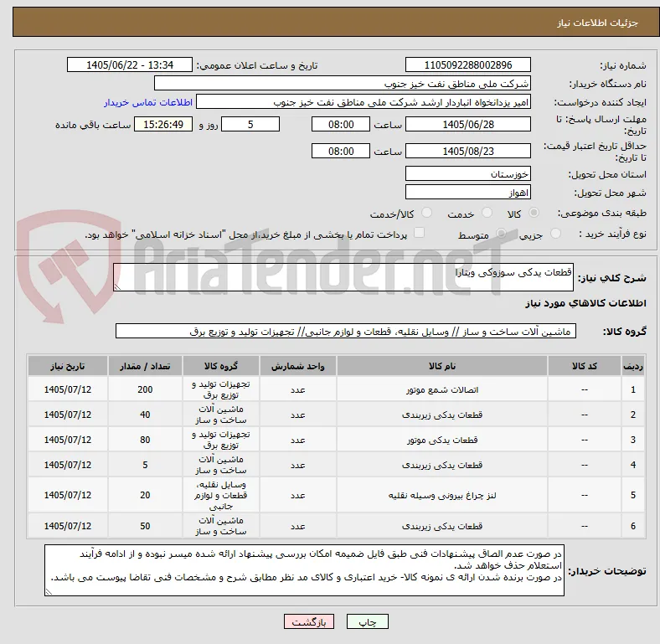The width and height of the screenshot is (660, 644).
Task: Select item name قطعات یدکی موتور
Action: [442, 440]
